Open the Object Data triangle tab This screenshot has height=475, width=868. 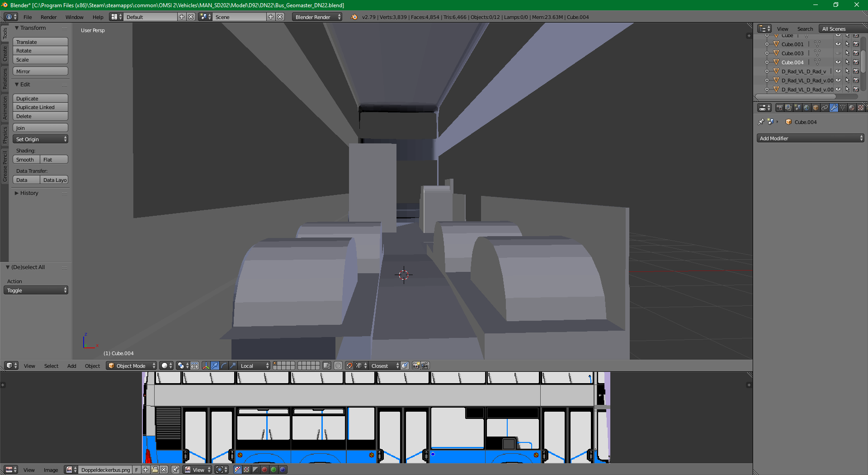pos(843,108)
